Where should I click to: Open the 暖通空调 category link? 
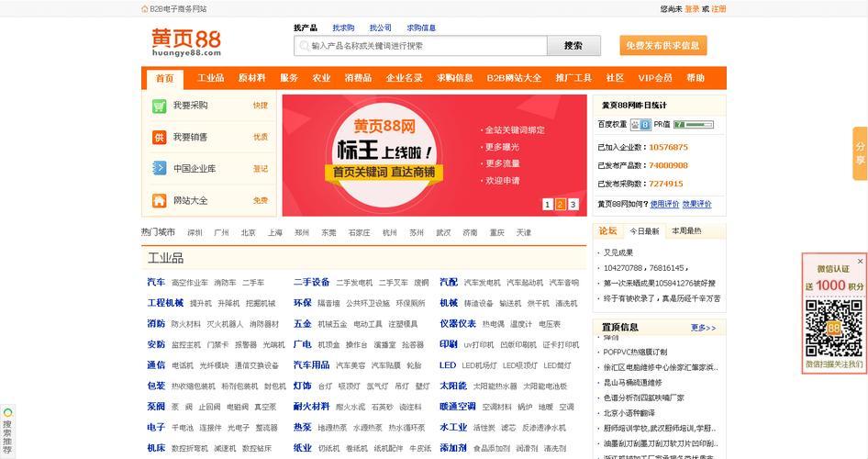458,407
